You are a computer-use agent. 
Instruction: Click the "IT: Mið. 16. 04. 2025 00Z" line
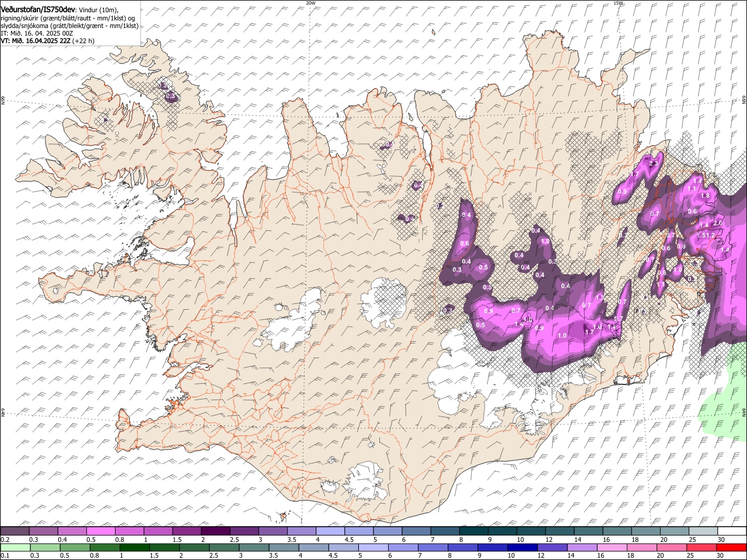pos(37,33)
